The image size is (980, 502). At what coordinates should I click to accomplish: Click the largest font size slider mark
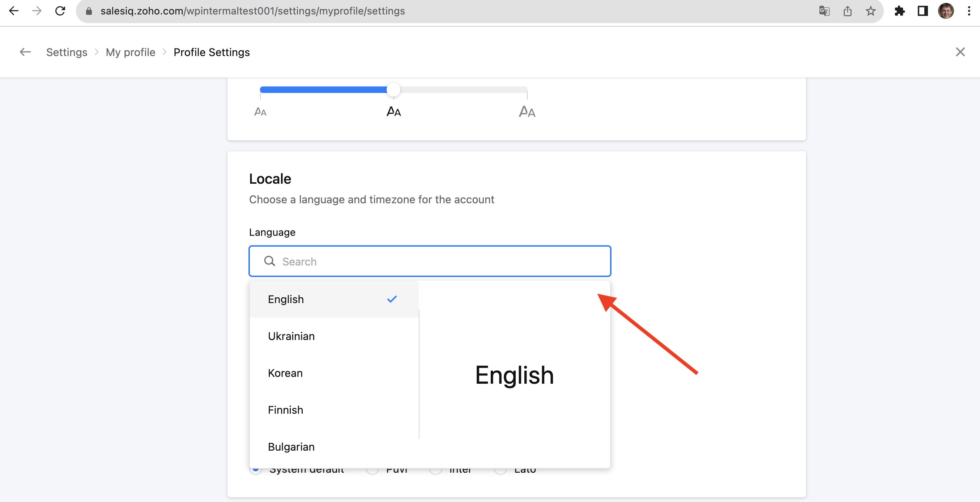[x=527, y=111]
